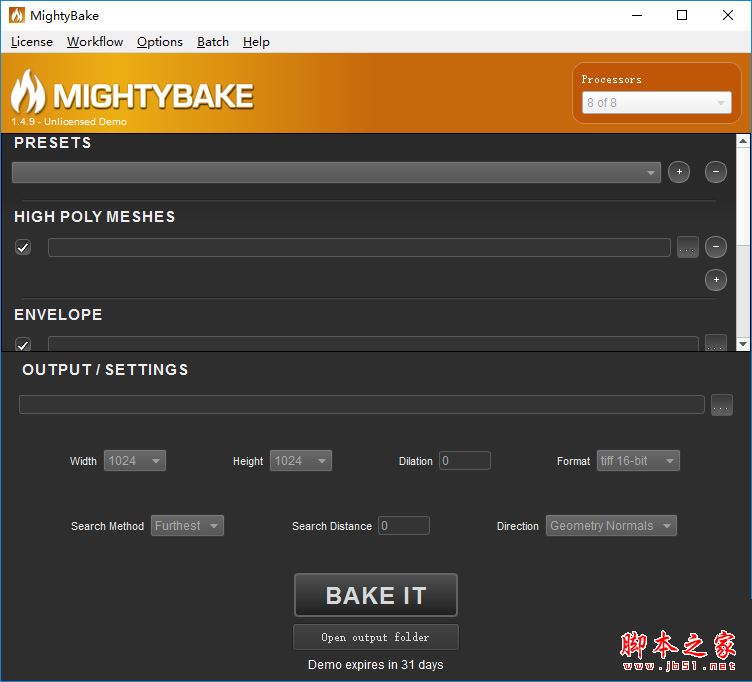Image resolution: width=752 pixels, height=682 pixels.
Task: Expand the Presets dropdown list
Action: click(336, 172)
